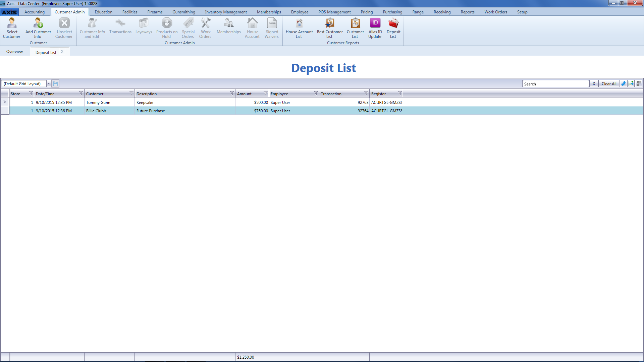The width and height of the screenshot is (644, 362).
Task: Switch to the Facilities ribbon tab
Action: coord(130,12)
